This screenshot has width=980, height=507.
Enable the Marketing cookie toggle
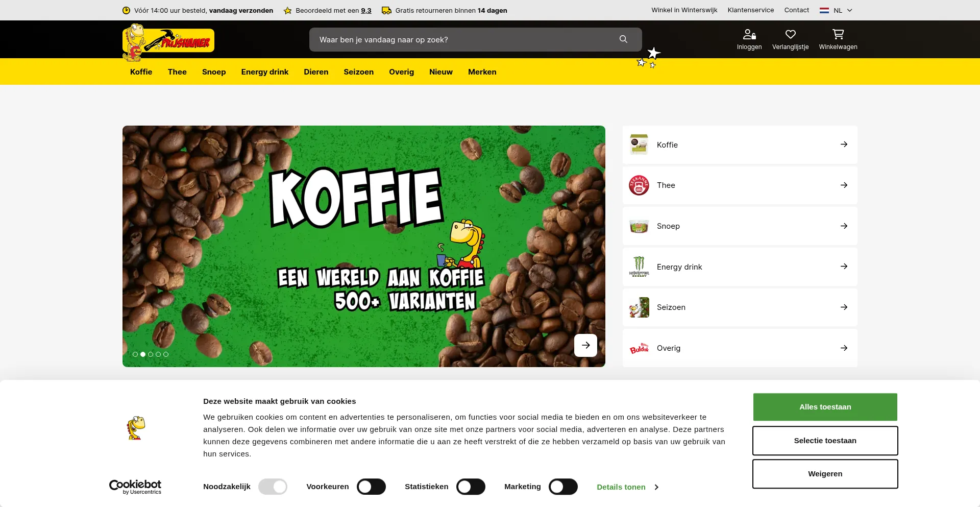tap(563, 487)
